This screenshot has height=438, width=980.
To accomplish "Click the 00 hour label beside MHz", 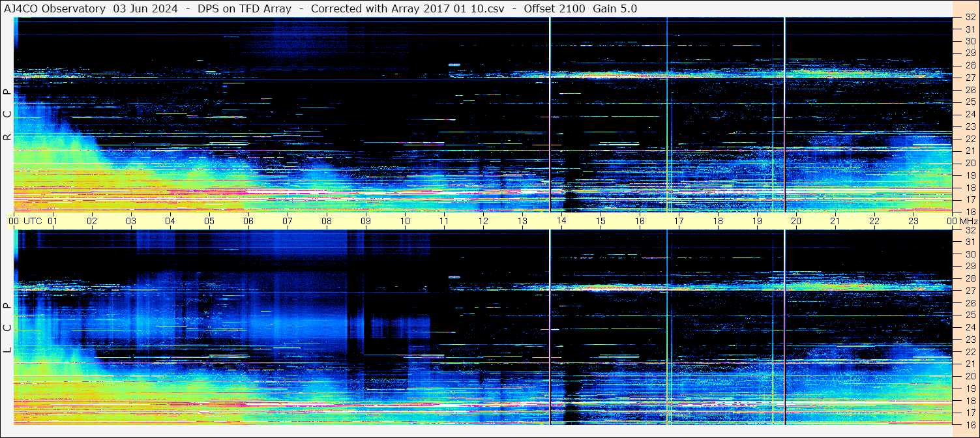I will point(953,221).
